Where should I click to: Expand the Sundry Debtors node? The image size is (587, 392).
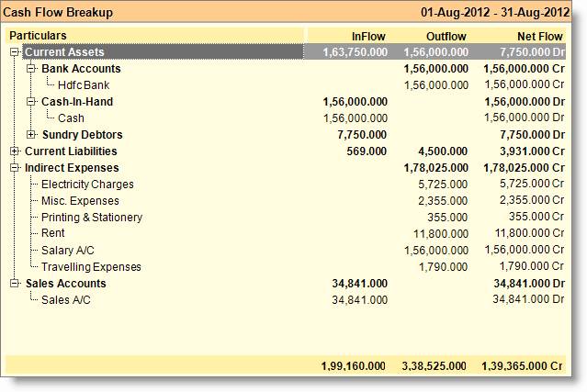click(x=31, y=134)
